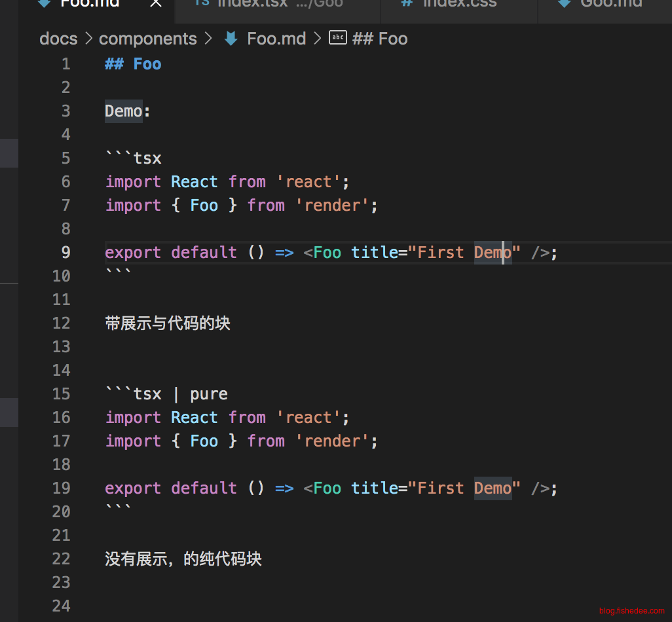Screen dimensions: 672x622
Task: Click the '## Foo' heading on line 1
Action: click(x=133, y=64)
